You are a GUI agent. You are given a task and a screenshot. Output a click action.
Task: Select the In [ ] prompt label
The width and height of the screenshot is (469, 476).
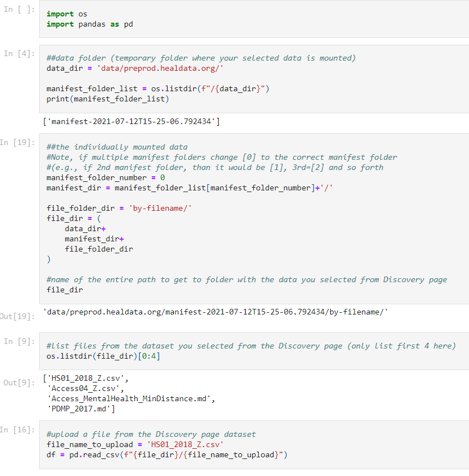pyautogui.click(x=19, y=10)
